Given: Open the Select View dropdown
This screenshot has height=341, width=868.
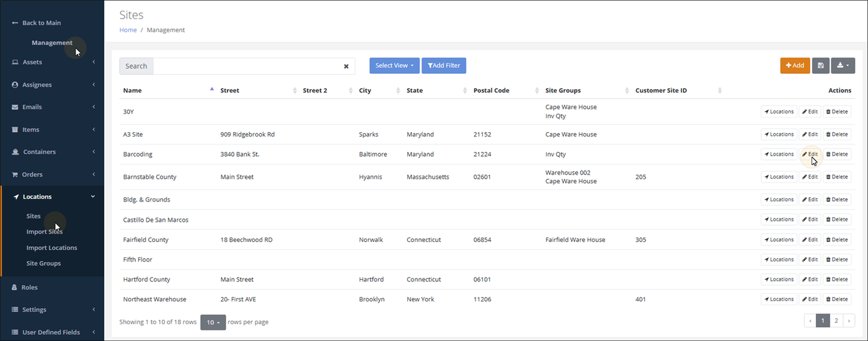Looking at the screenshot, I should tap(394, 66).
